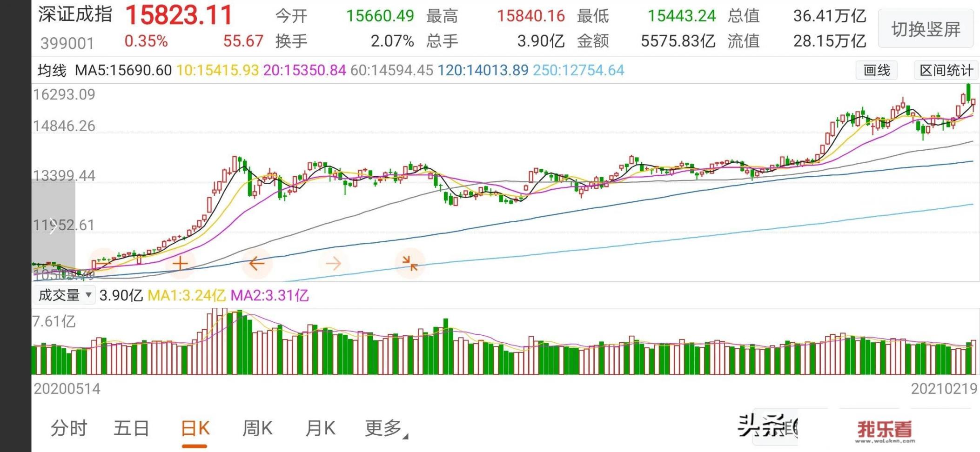Click the 总手 value 3.90亿
The width and height of the screenshot is (980, 452).
[541, 41]
